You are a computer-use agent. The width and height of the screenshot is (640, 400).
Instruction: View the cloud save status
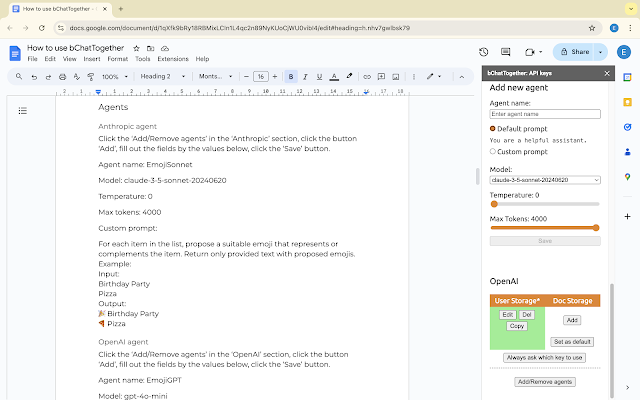pyautogui.click(x=165, y=48)
